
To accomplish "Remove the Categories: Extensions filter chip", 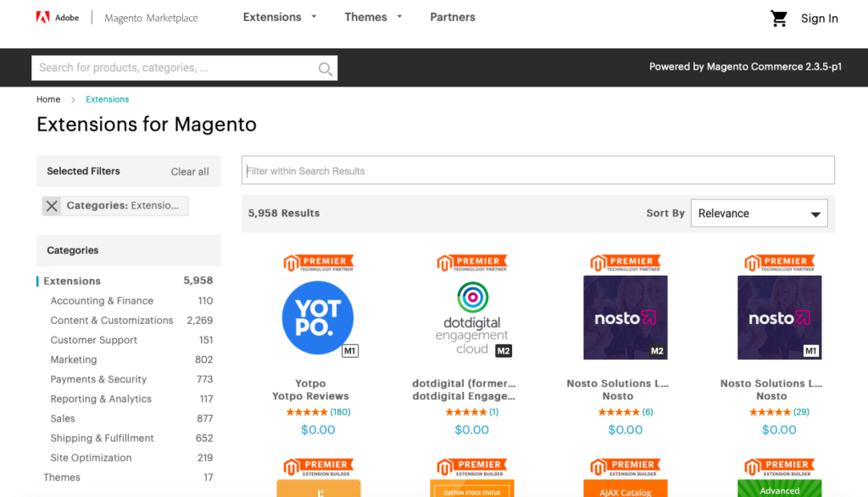I will tap(52, 206).
